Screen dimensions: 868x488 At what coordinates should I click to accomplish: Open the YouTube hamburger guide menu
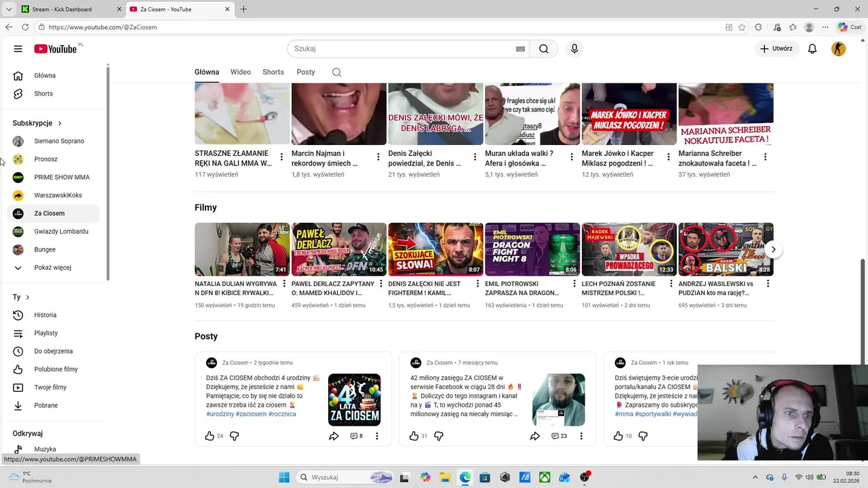click(x=18, y=49)
